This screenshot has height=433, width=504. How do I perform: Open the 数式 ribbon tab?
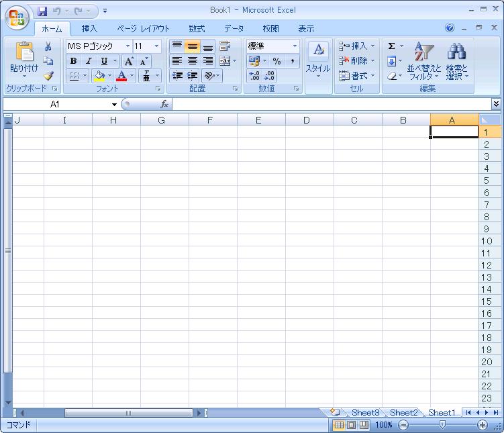pos(197,29)
